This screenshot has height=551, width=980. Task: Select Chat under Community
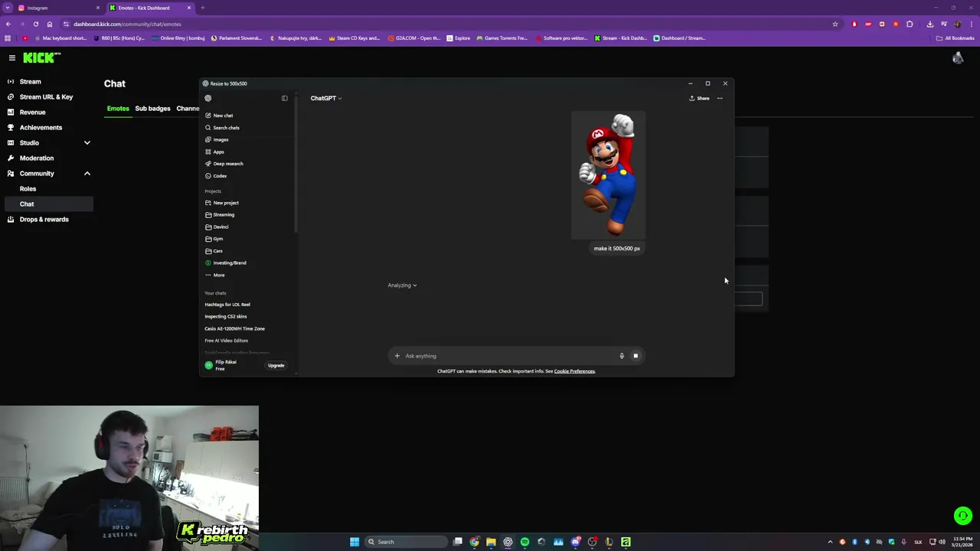47,204
